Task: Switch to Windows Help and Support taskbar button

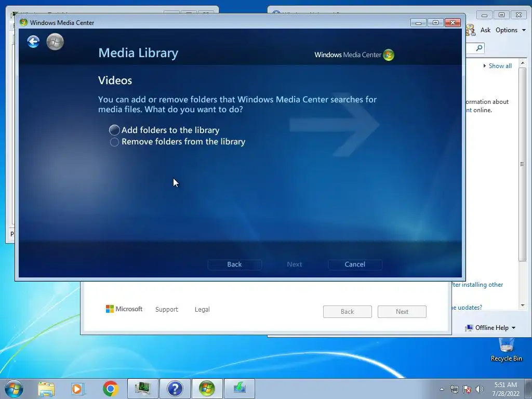Action: click(x=175, y=389)
